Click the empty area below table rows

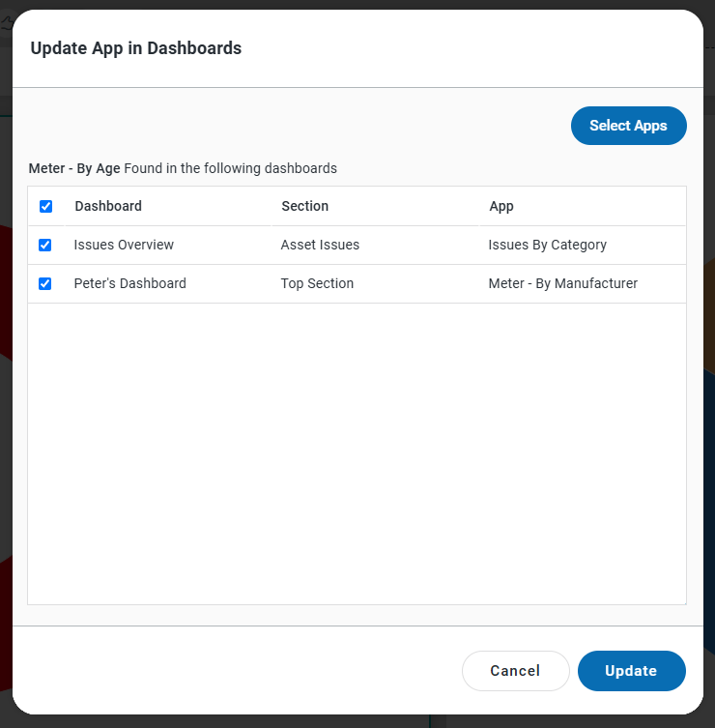click(357, 454)
